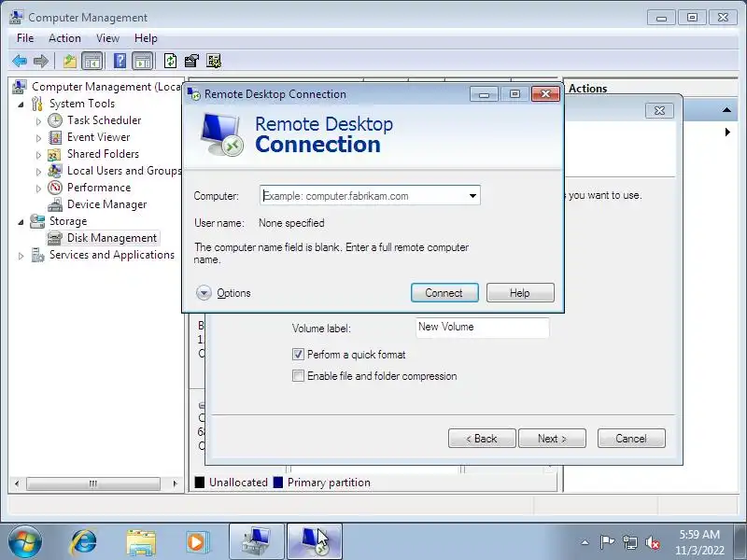Expand More Actions arrow in Actions pane
The width and height of the screenshot is (747, 560).
click(727, 132)
